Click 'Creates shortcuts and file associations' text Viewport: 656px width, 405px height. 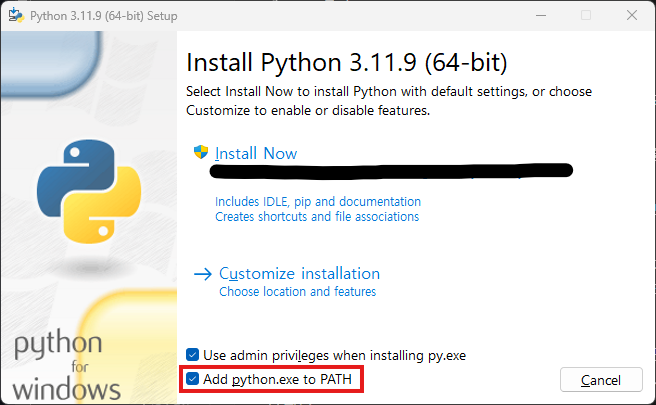(317, 217)
